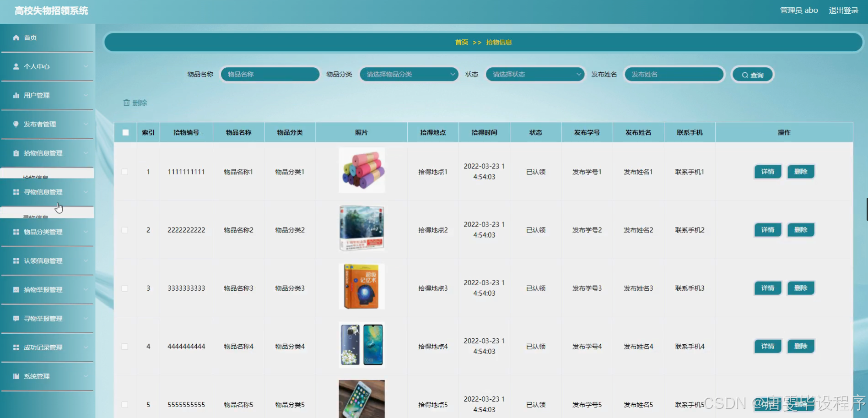Open 寻物举报管理 in the sidebar
The height and width of the screenshot is (418, 868).
48,318
